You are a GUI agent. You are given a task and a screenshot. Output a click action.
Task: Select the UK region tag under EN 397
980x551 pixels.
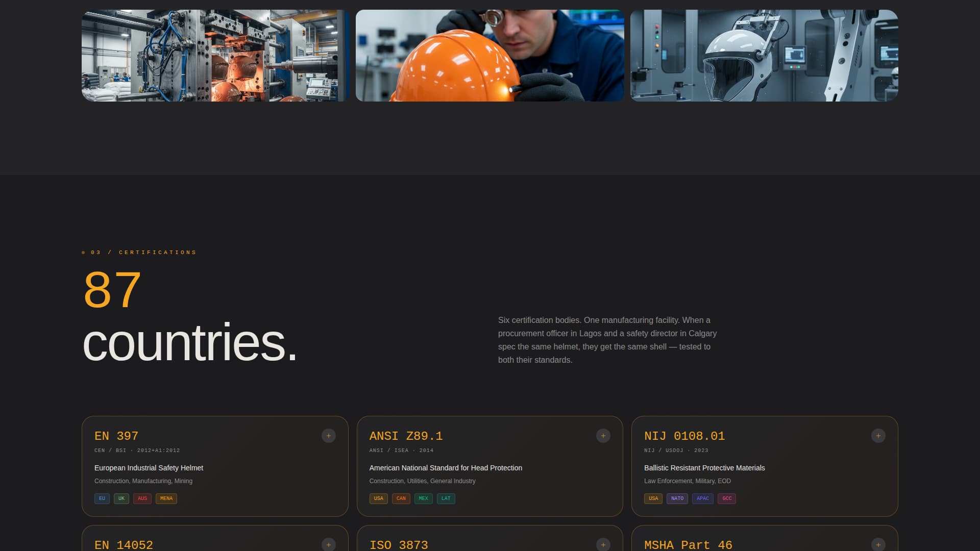coord(121,498)
